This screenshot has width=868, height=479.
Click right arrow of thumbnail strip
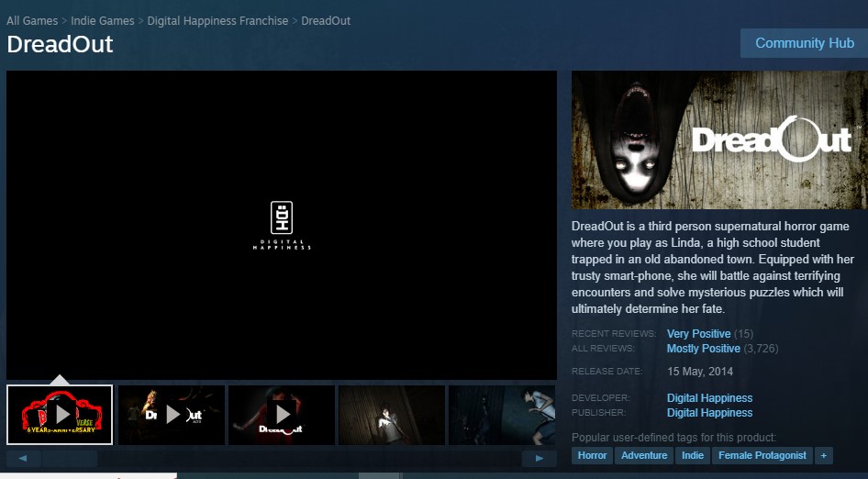[x=540, y=458]
